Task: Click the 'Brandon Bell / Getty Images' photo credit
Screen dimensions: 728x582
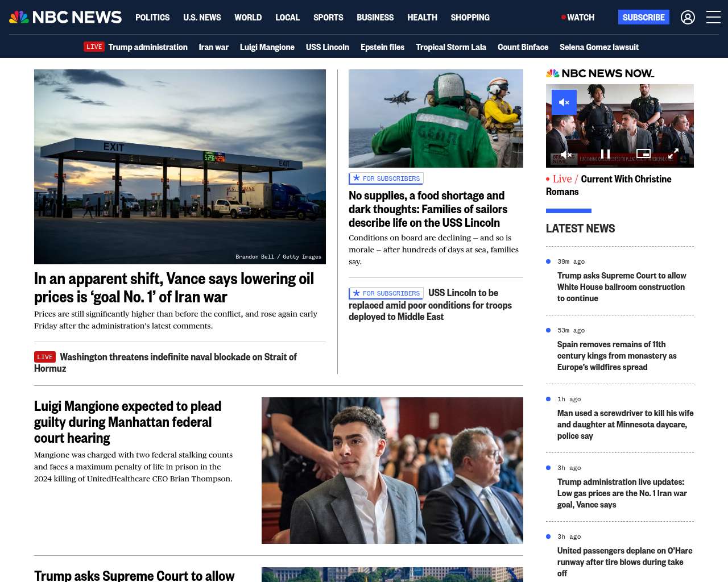Action: coord(278,257)
